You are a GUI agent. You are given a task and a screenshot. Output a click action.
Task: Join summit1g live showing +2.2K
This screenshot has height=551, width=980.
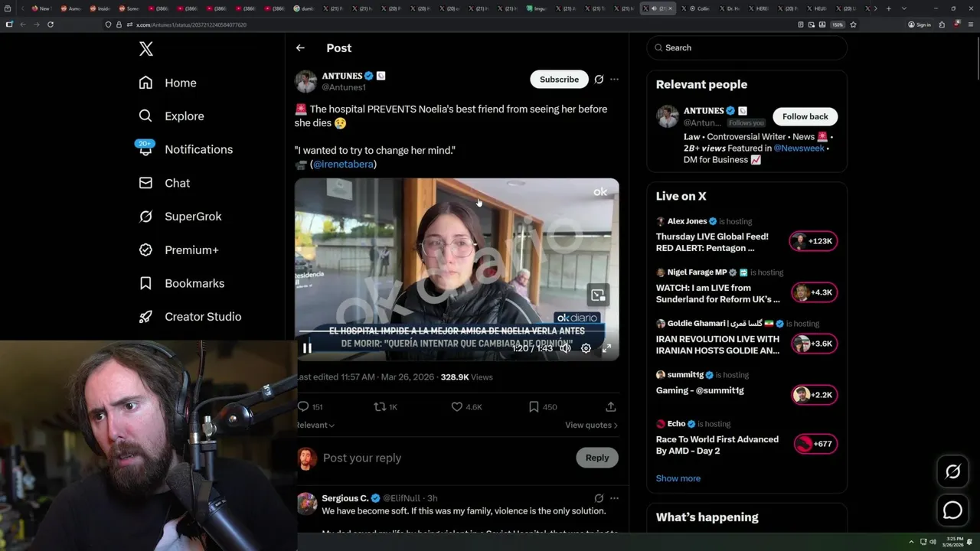point(814,395)
